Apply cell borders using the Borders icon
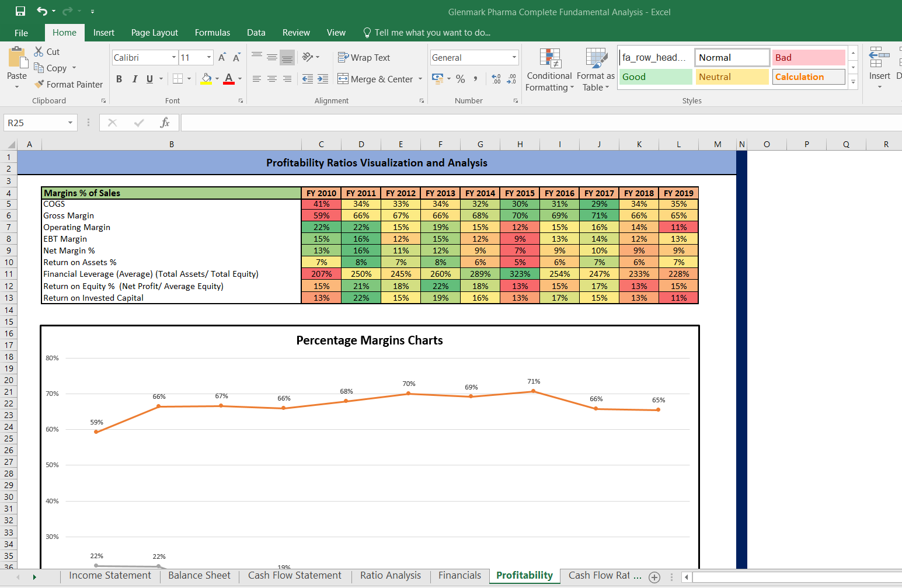The height and width of the screenshot is (588, 902). pos(178,78)
